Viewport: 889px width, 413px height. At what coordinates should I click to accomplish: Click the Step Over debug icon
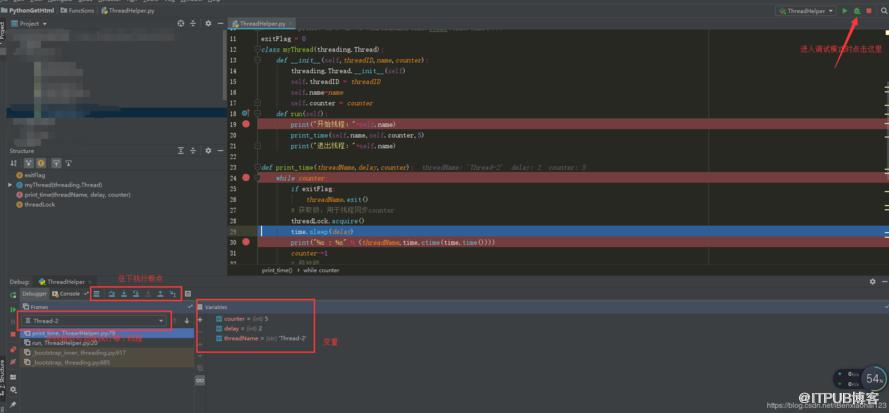click(112, 294)
